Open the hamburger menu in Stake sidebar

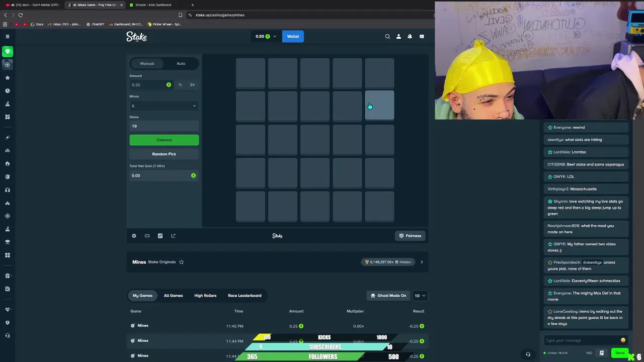point(8,36)
